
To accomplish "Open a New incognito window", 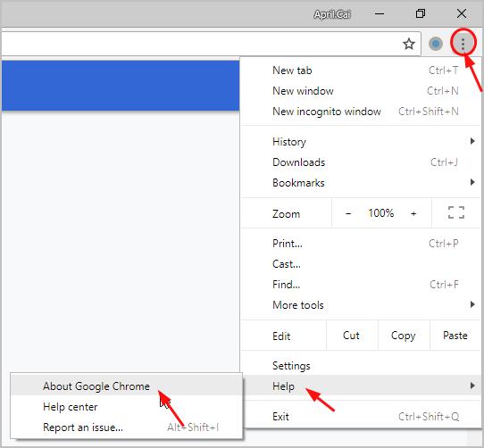I will (x=361, y=112).
